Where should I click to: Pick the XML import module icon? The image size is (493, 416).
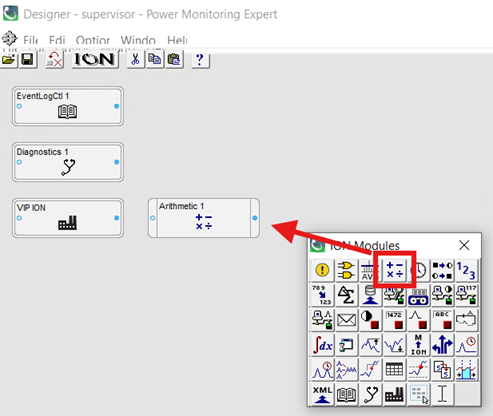[x=322, y=394]
